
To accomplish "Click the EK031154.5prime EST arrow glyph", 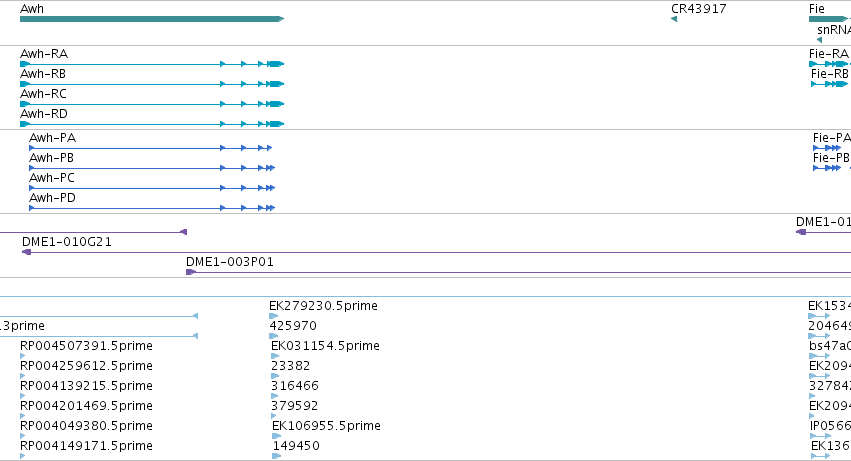I will point(275,356).
